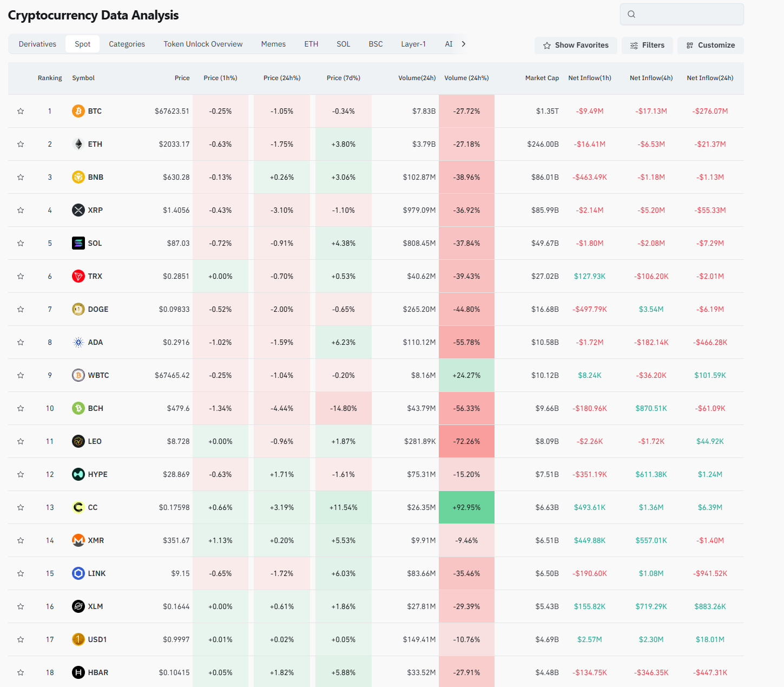Click the DOGE coin icon
Viewport: 784px width, 687px height.
click(78, 309)
